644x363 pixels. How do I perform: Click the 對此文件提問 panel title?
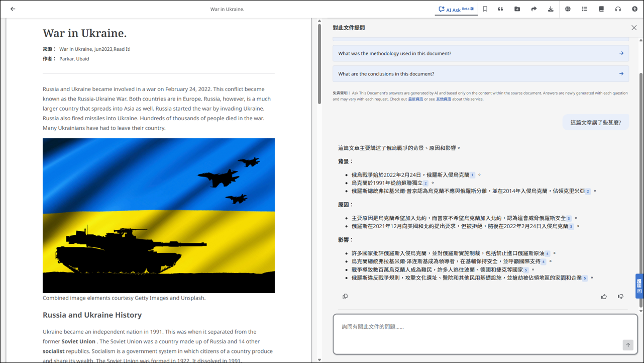(x=349, y=28)
